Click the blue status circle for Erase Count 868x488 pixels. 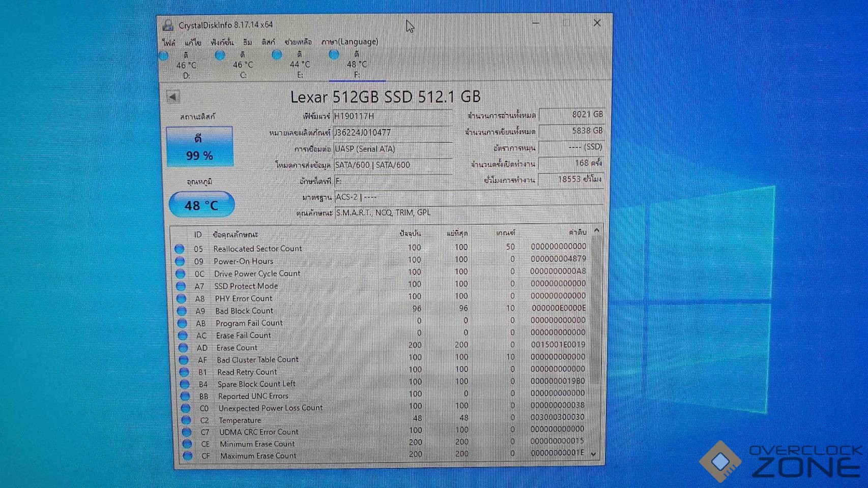click(x=183, y=348)
